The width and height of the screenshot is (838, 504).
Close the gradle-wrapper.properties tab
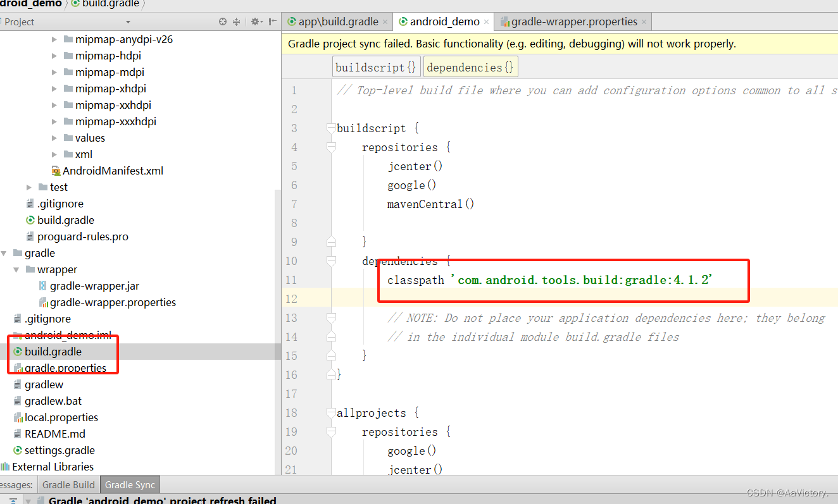point(644,22)
